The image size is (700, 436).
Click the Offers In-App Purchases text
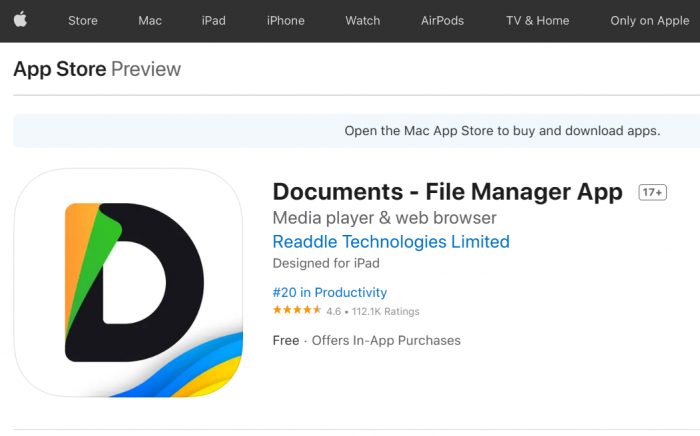pos(386,340)
